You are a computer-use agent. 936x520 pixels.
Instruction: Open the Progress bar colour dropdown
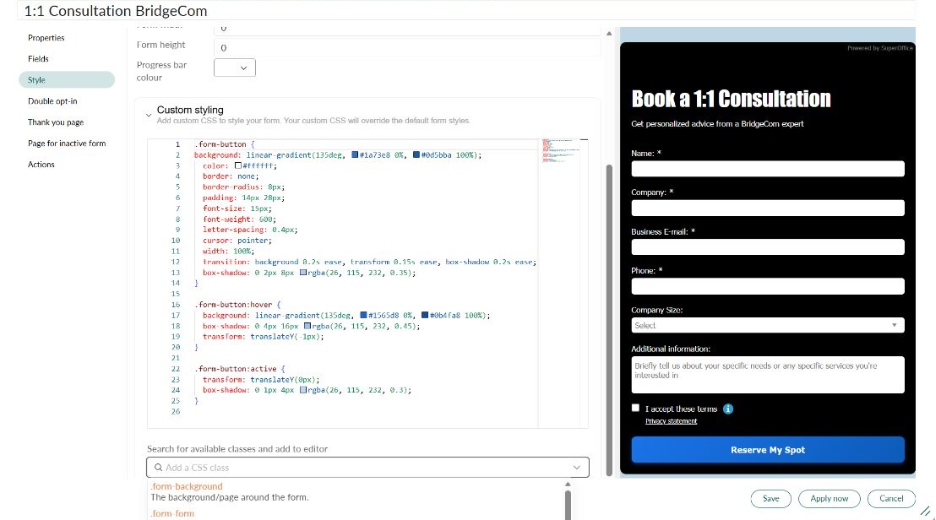tap(235, 68)
